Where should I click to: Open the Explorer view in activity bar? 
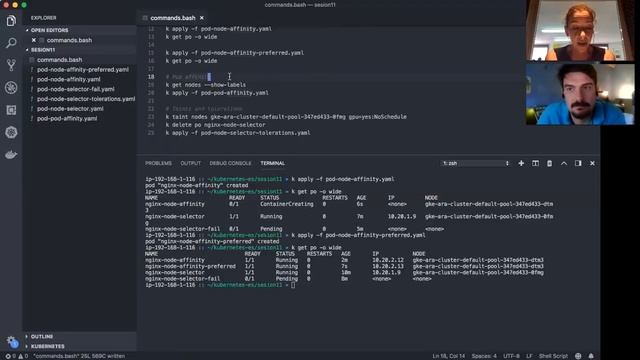(x=11, y=21)
